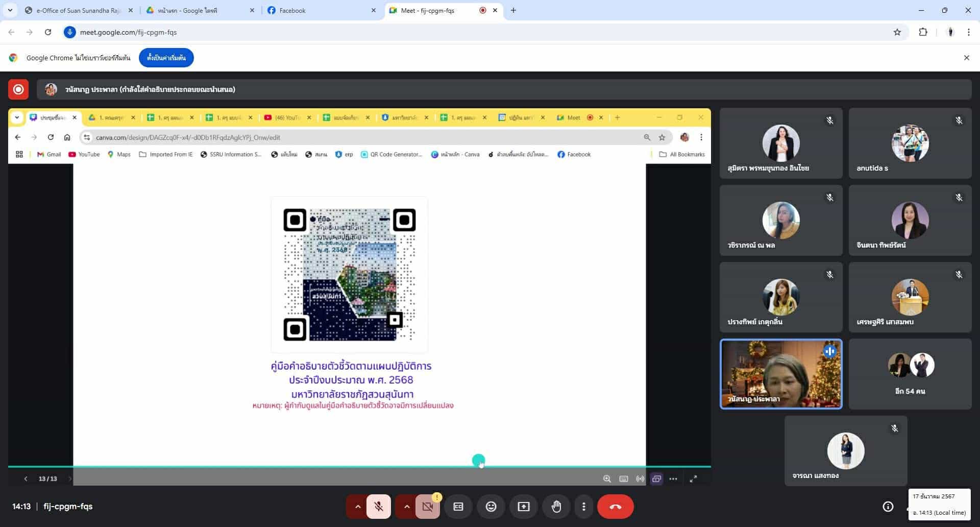Open meeting details info icon
The height and width of the screenshot is (527, 980).
tap(888, 507)
